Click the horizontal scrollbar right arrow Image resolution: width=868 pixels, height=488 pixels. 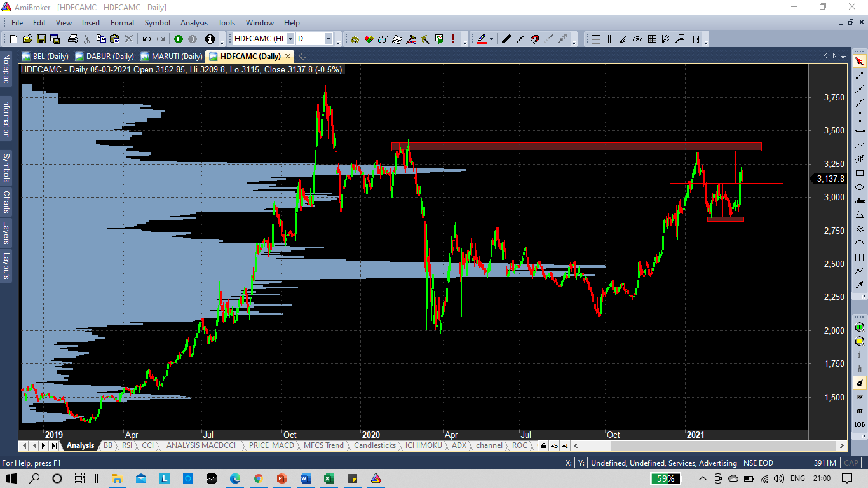coord(842,445)
